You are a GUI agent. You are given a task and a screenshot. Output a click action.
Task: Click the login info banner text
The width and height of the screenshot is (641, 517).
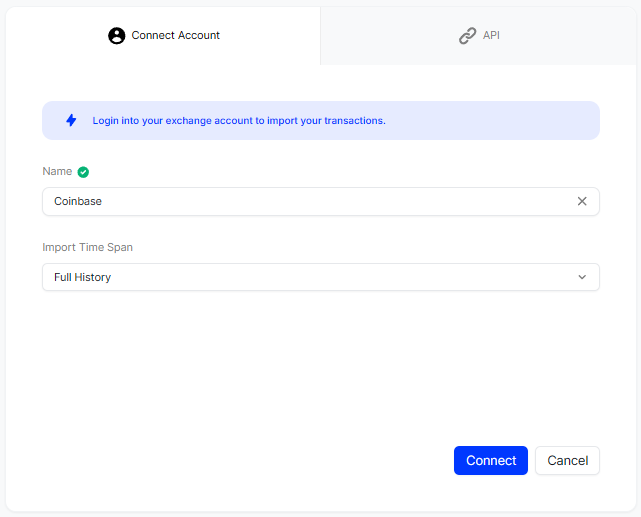point(239,121)
